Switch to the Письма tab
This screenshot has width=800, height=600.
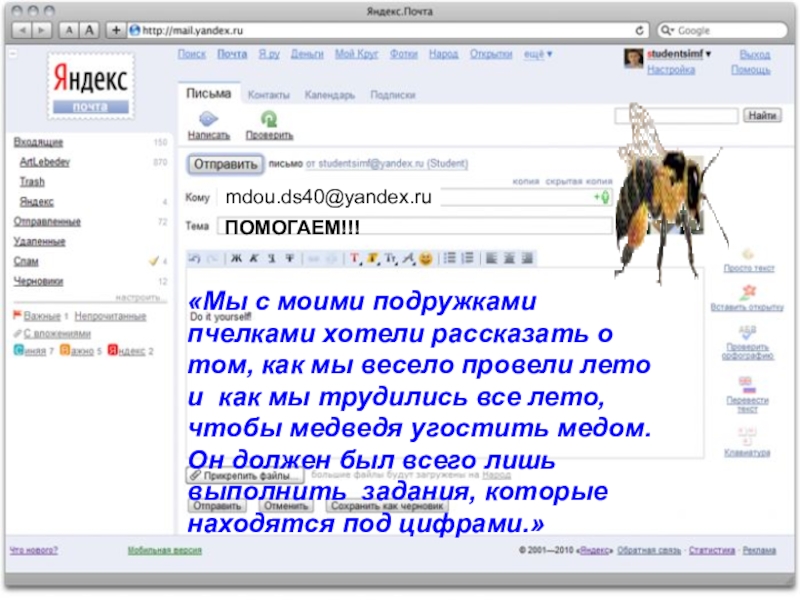pos(208,93)
